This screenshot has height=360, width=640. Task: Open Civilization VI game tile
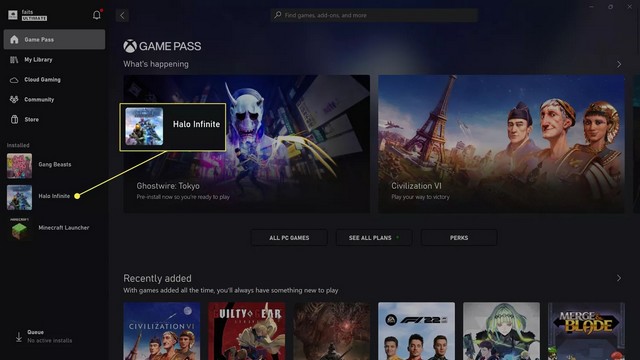[162, 331]
